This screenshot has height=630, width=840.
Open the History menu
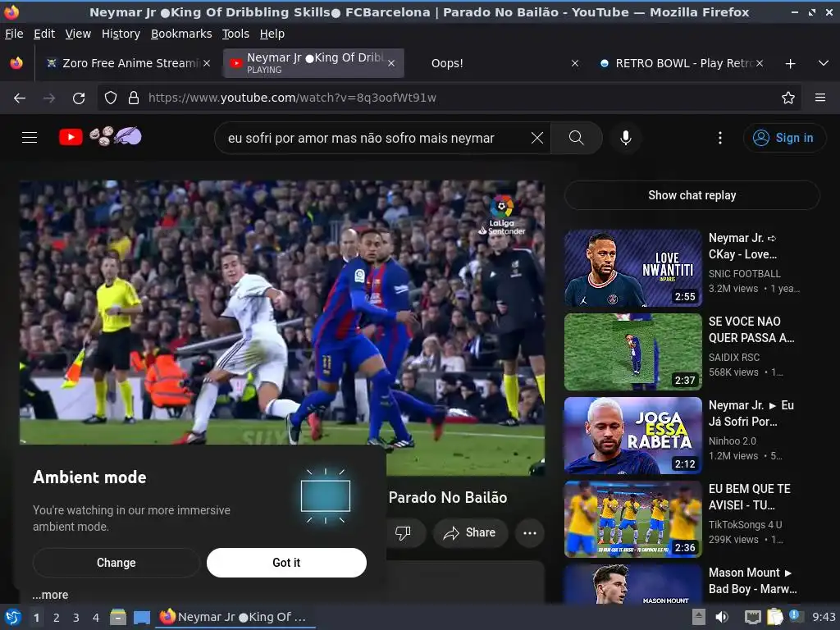pyautogui.click(x=121, y=34)
